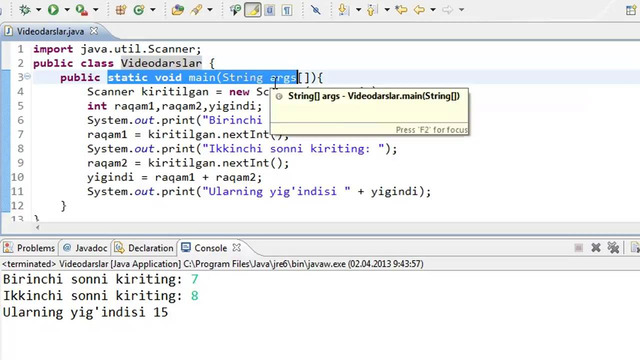Toggle Block Selection Mode button
This screenshot has height=360, width=640.
point(270,10)
